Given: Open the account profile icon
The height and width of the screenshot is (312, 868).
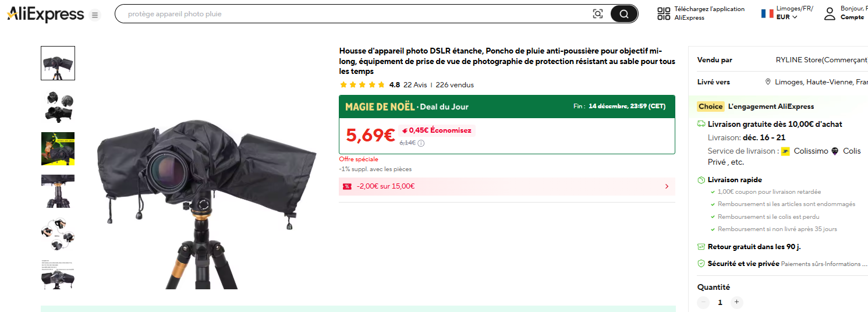Looking at the screenshot, I should (x=830, y=14).
